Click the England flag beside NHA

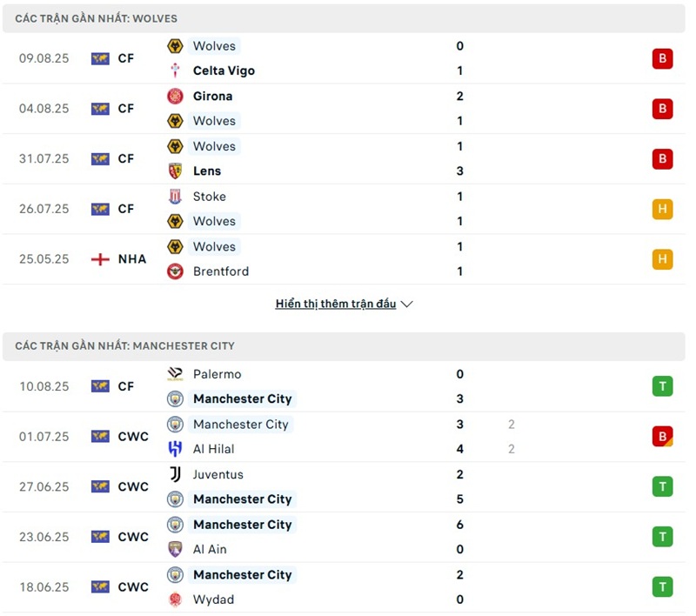tap(100, 259)
